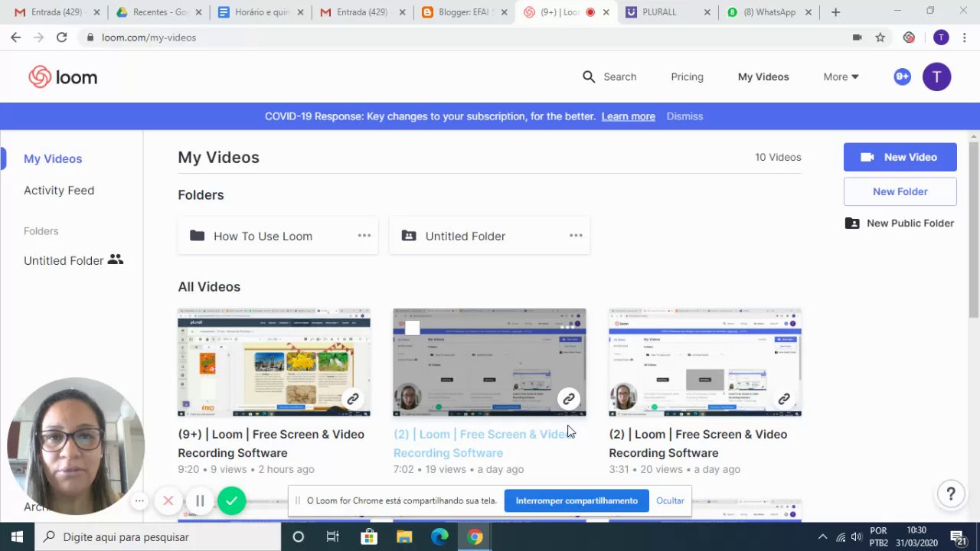Launch Microsoft Store from the taskbar
The width and height of the screenshot is (980, 551).
pyautogui.click(x=368, y=537)
